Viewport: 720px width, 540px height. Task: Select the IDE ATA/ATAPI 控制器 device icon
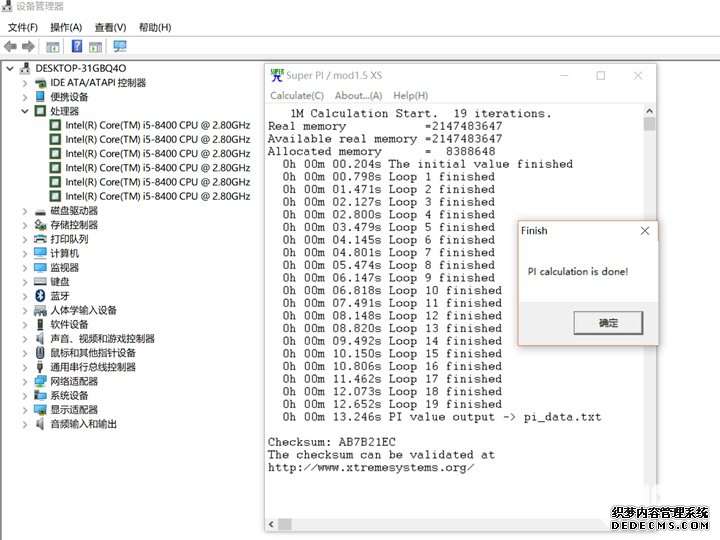40,83
